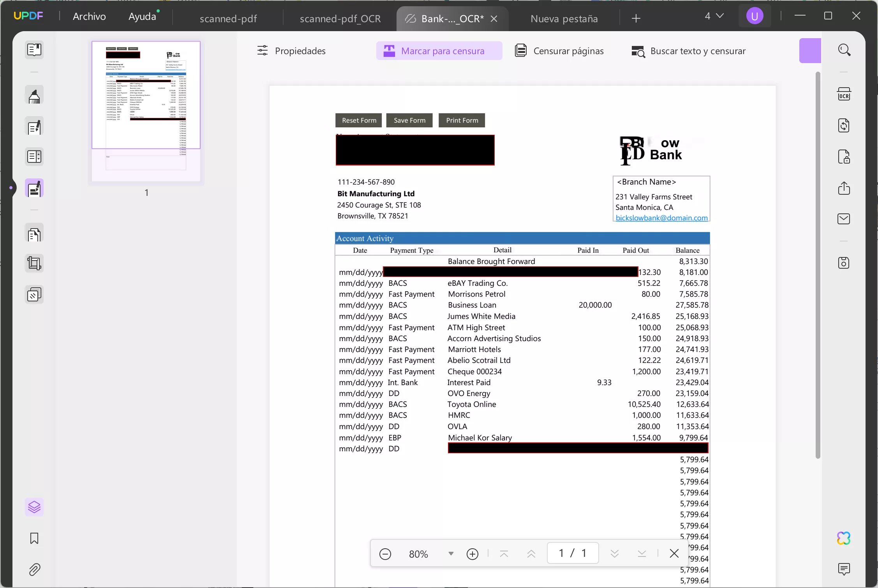Switch to the scanned-pdf_OCR tab
Viewport: 878px width, 588px height.
340,18
